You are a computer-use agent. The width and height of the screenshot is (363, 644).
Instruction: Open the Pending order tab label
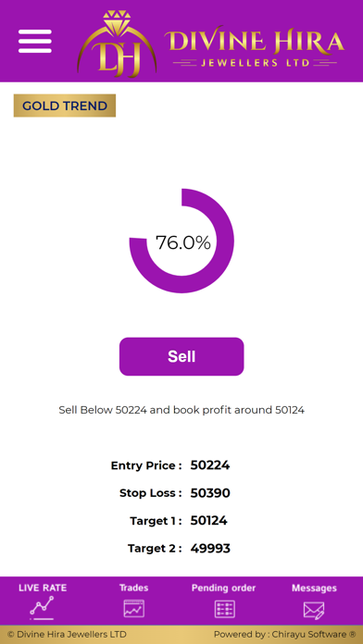coord(224,588)
